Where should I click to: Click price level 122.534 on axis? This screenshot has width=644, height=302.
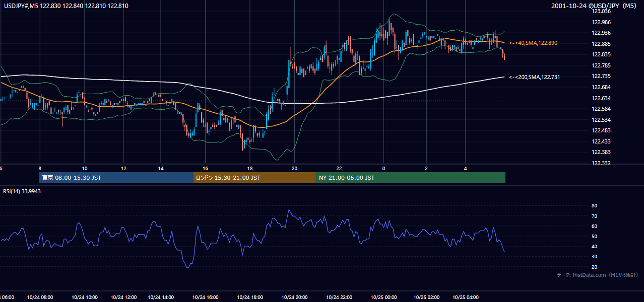click(x=601, y=120)
